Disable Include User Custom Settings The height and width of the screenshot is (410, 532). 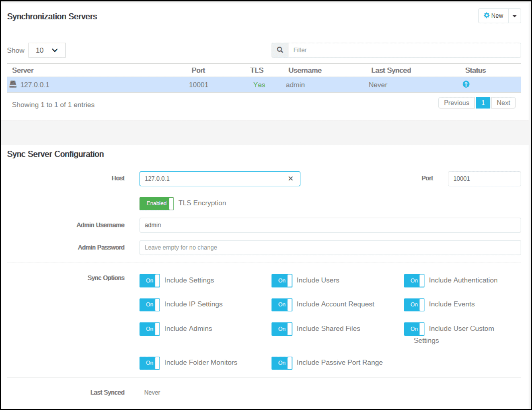pos(414,329)
